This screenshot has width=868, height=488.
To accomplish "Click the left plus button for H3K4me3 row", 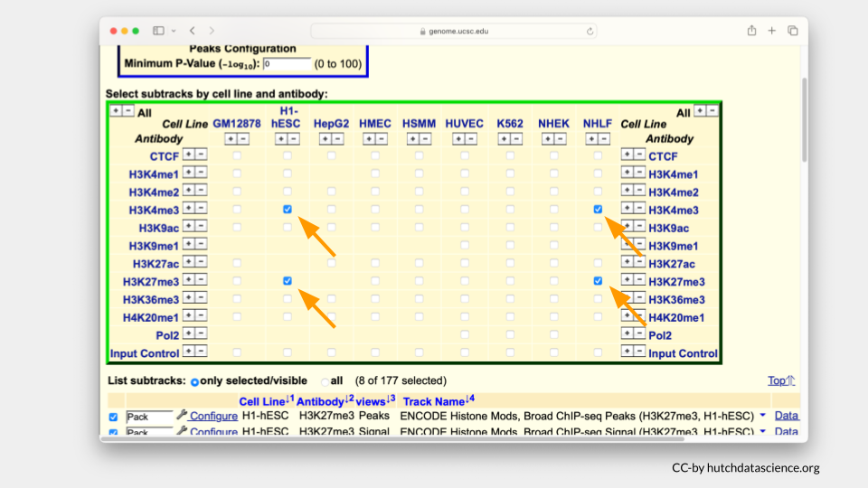I will pyautogui.click(x=189, y=208).
